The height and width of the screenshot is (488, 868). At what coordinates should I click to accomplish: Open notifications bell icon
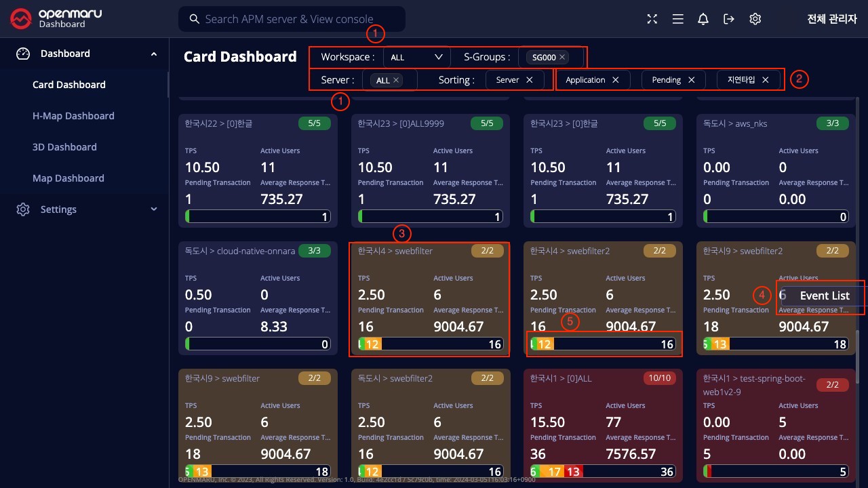pyautogui.click(x=703, y=19)
